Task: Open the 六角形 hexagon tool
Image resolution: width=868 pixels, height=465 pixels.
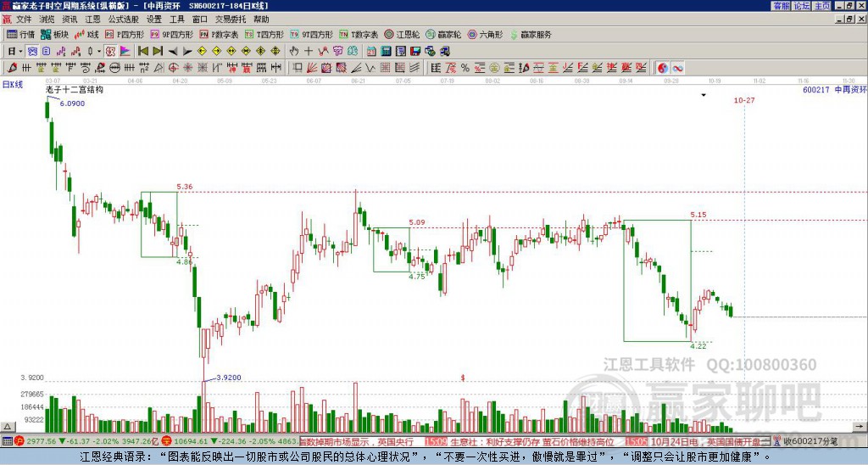Action: 485,34
